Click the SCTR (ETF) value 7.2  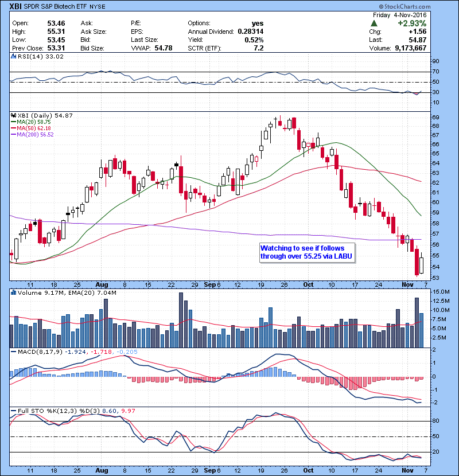click(259, 48)
